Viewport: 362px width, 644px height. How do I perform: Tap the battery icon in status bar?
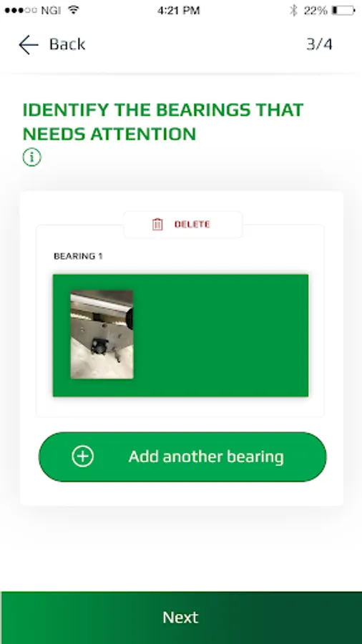(343, 10)
